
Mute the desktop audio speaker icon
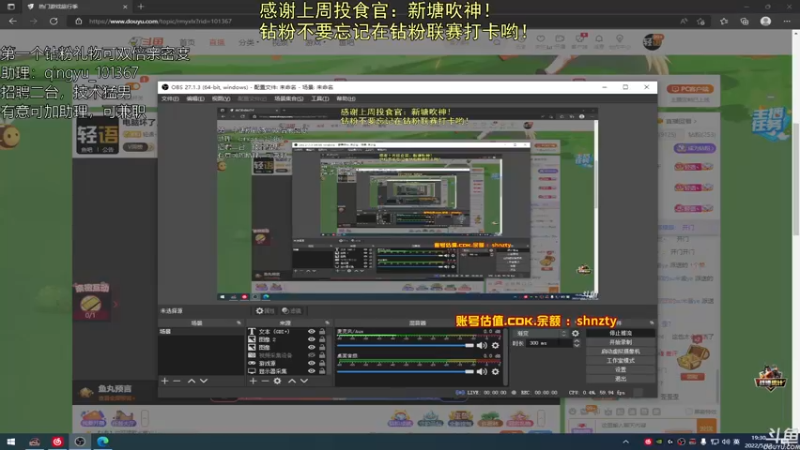[482, 371]
